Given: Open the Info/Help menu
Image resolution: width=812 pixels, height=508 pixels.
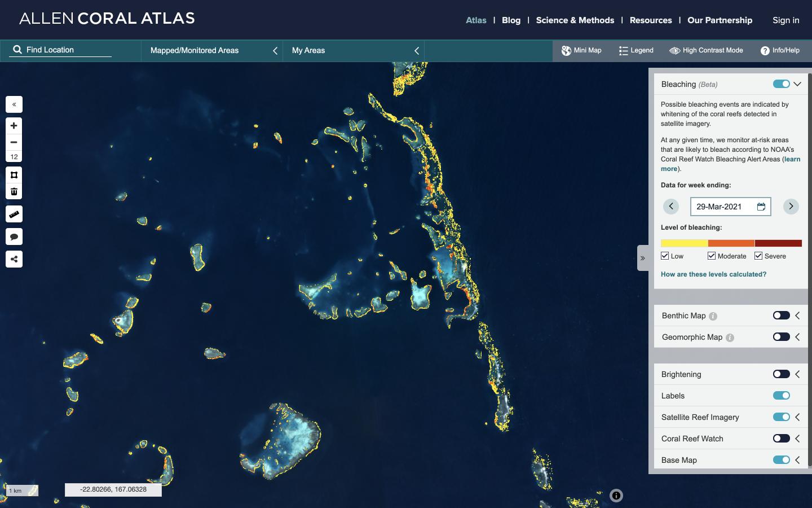Looking at the screenshot, I should pyautogui.click(x=780, y=50).
